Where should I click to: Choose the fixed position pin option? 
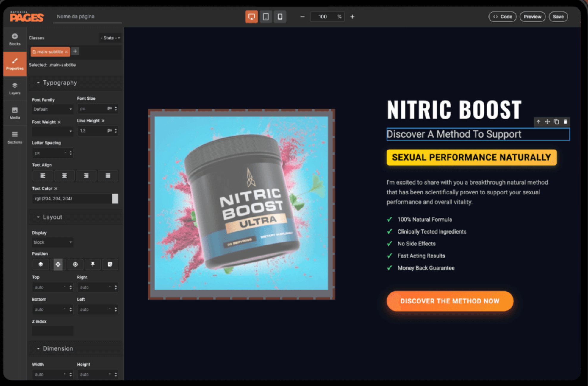[93, 264]
